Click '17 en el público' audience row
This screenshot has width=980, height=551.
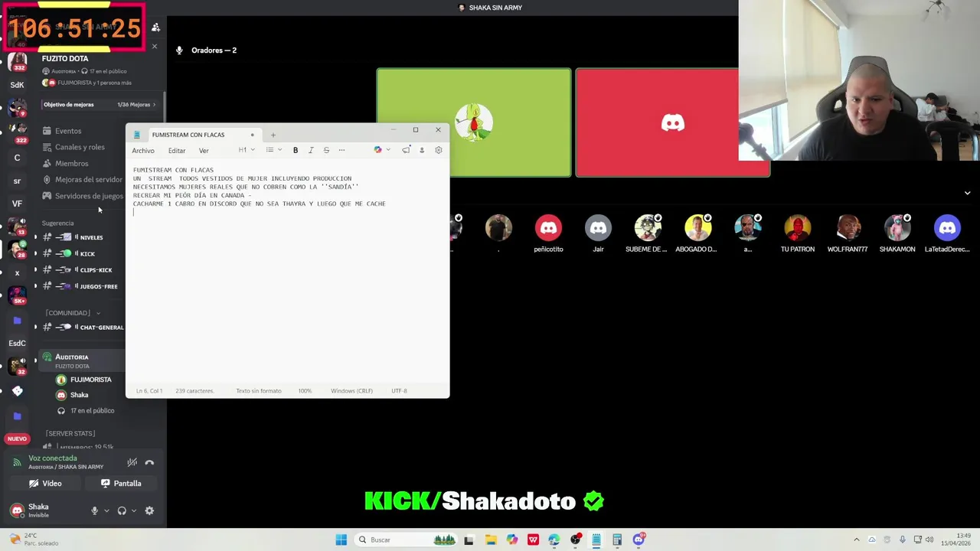pyautogui.click(x=92, y=411)
